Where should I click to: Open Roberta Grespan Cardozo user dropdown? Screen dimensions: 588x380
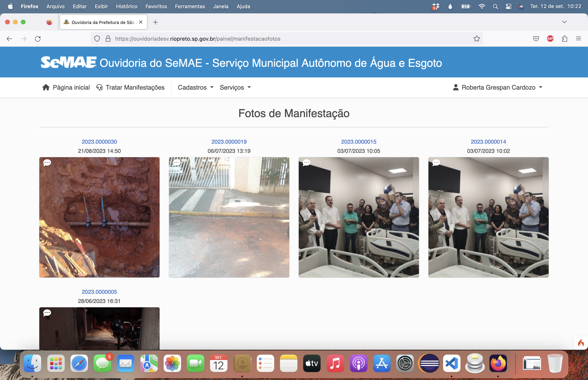pos(498,87)
